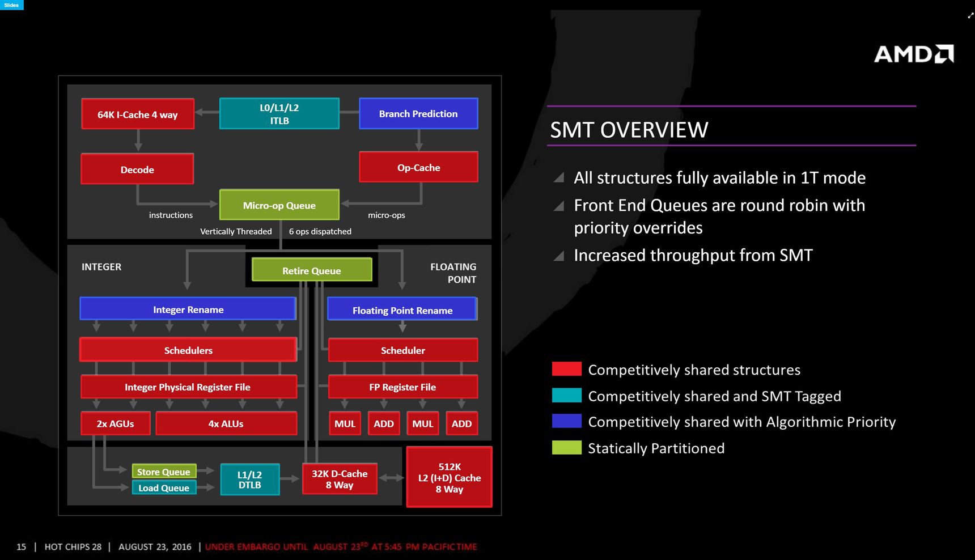Click the 2x AGUs block
975x560 pixels.
(116, 423)
